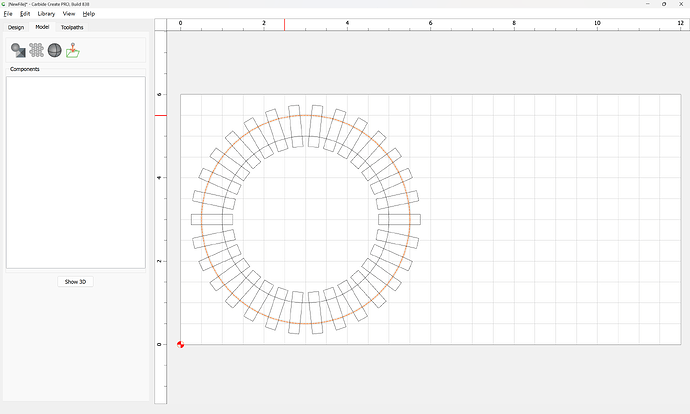Click the Add Shape model icon

coord(18,50)
